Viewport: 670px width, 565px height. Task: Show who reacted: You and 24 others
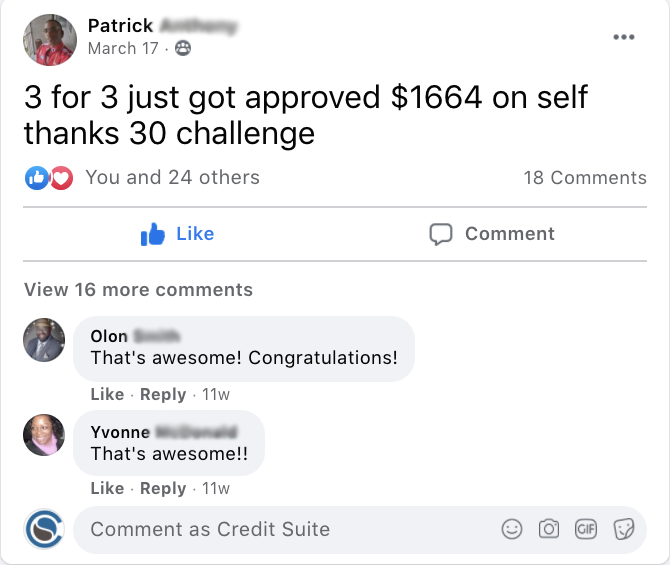click(x=172, y=178)
